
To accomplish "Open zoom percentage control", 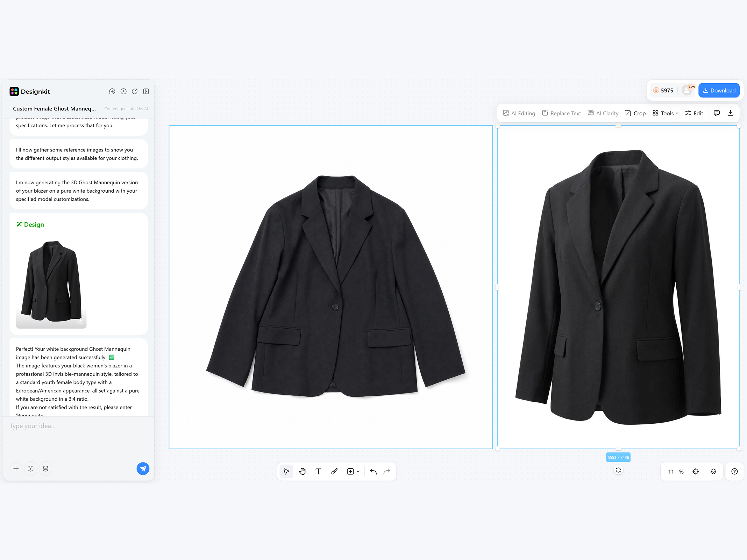I will 676,472.
